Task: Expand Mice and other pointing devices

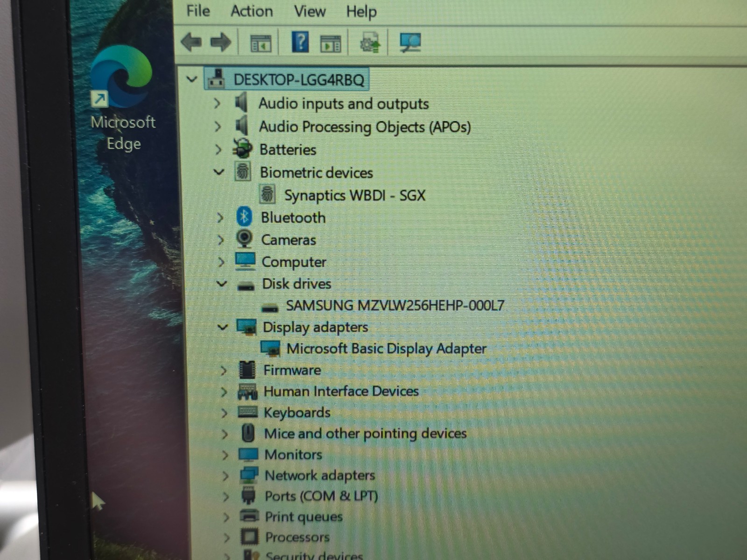Action: 225,434
